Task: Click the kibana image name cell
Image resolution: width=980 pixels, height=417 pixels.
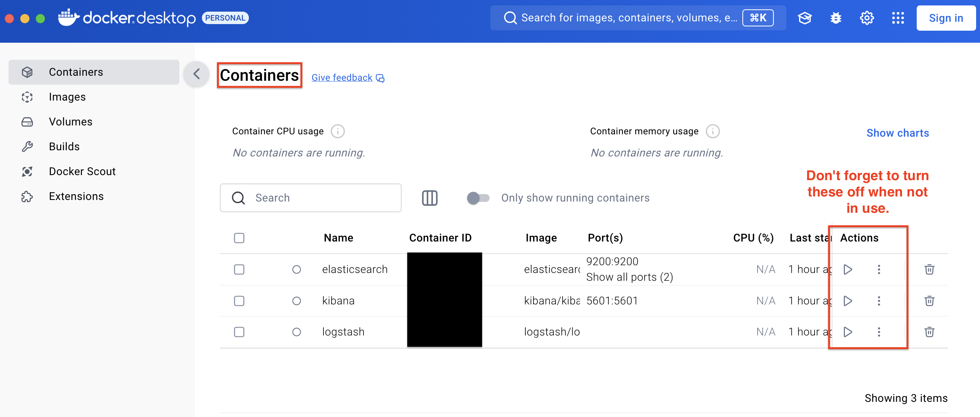Action: point(552,301)
